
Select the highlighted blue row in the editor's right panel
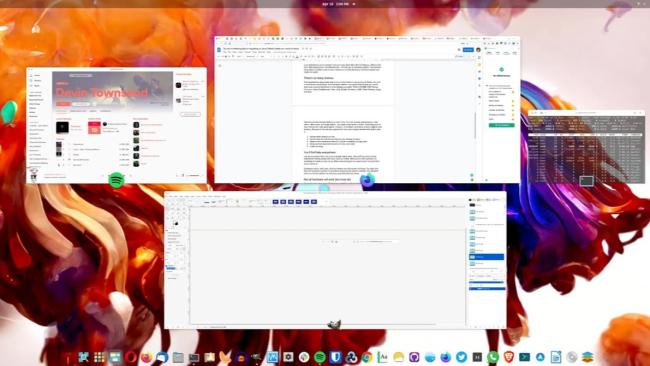(x=487, y=257)
